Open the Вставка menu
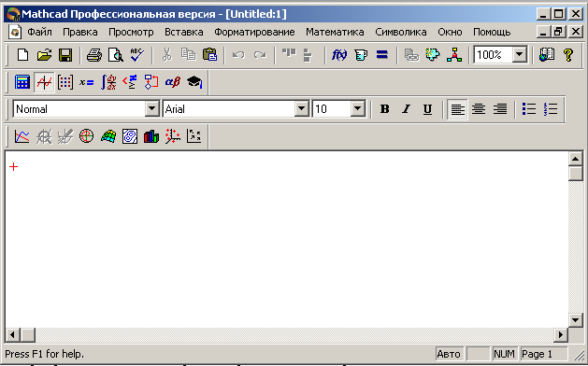This screenshot has height=366, width=588. coord(184,33)
